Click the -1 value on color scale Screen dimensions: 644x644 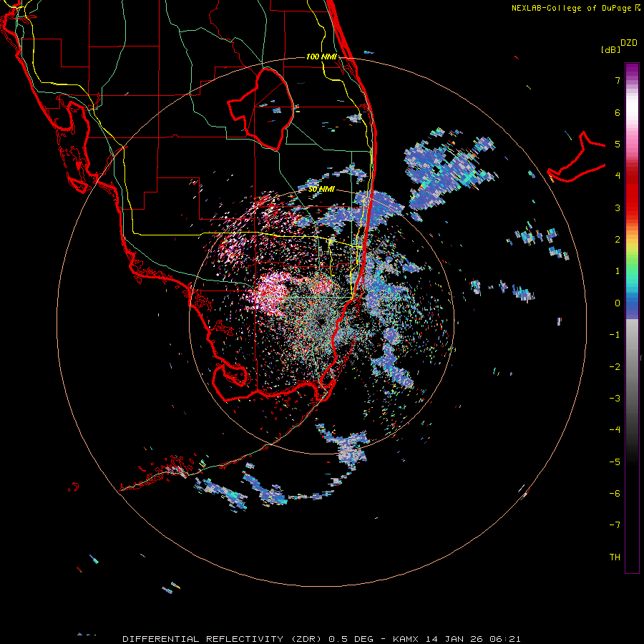(x=615, y=335)
